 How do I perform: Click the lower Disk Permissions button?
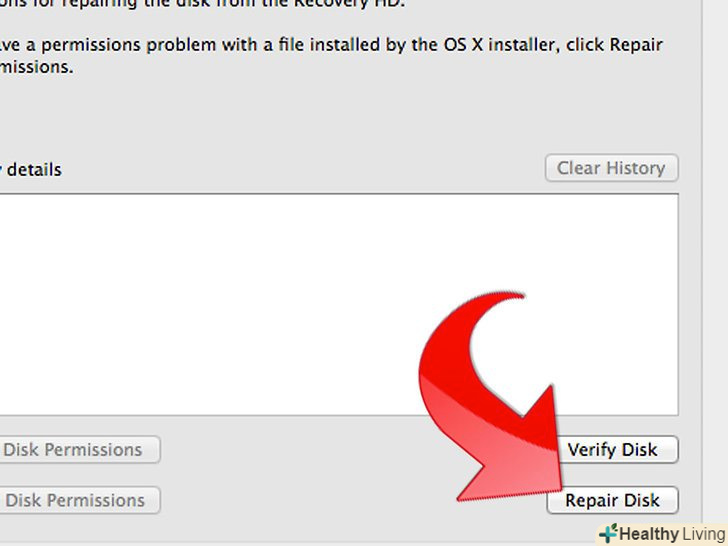[78, 500]
